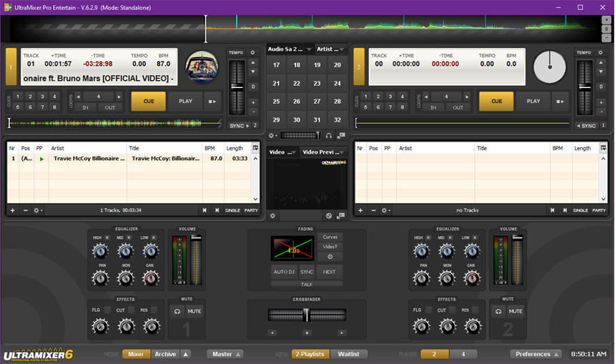Expand the arrow next to Archive

coord(186,354)
